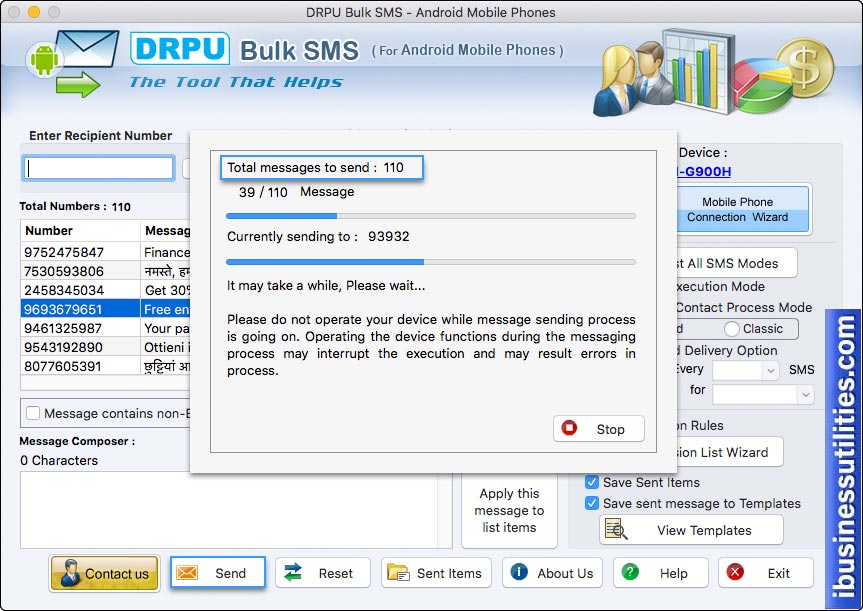Click the ibusinessutilities.com side banner

(x=843, y=458)
